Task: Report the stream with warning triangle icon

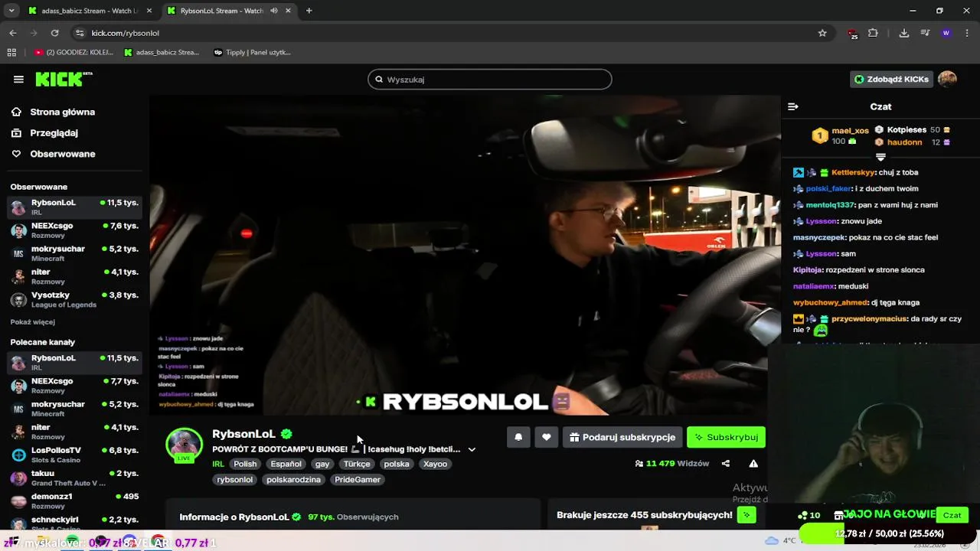Action: [x=753, y=464]
